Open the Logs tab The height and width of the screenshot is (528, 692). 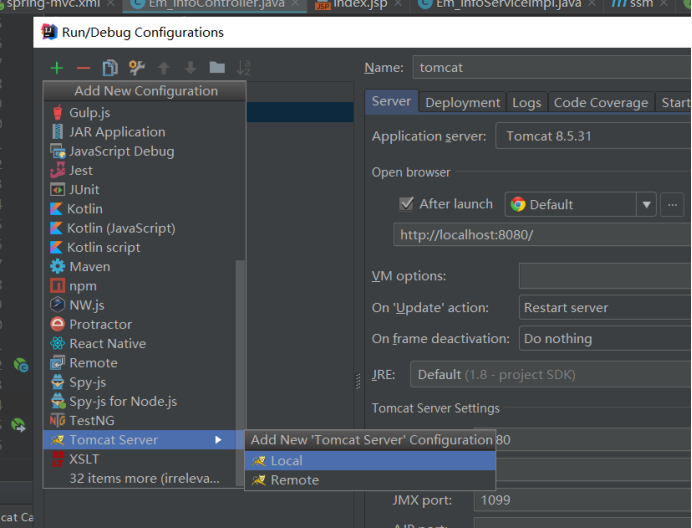(x=527, y=102)
